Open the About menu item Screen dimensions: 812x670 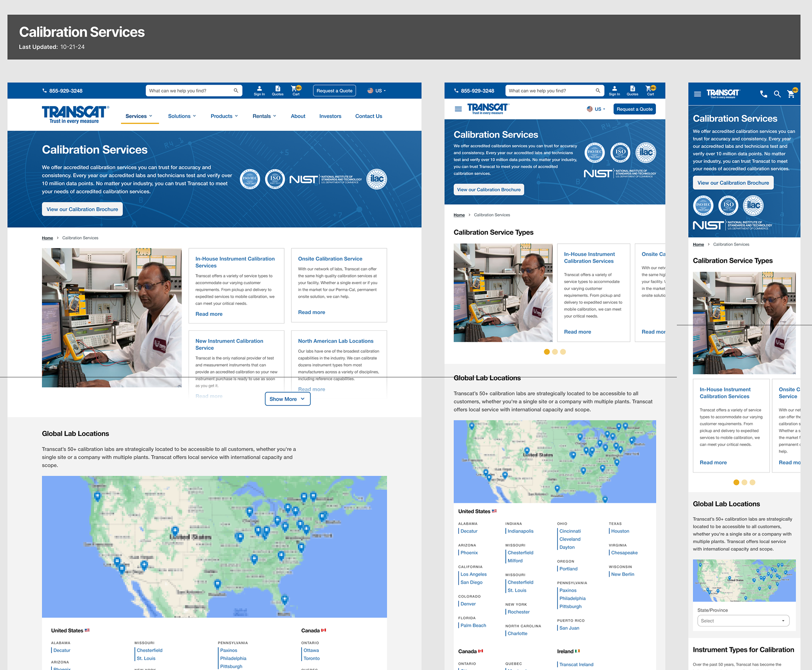(298, 116)
